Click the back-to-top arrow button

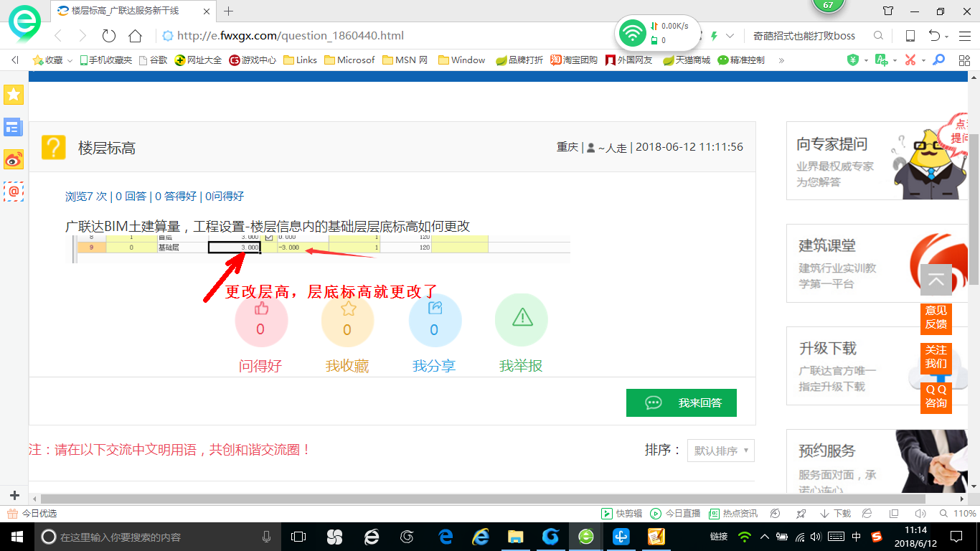point(936,280)
